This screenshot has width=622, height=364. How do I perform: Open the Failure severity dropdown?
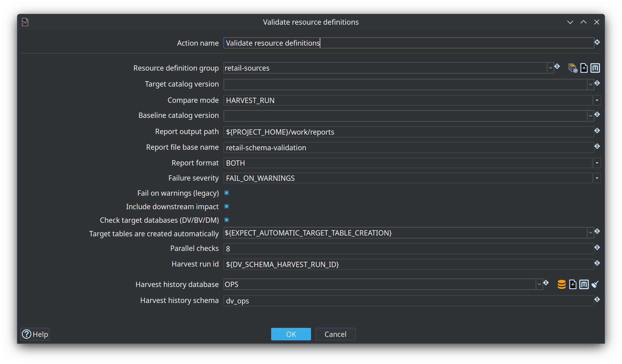point(597,178)
